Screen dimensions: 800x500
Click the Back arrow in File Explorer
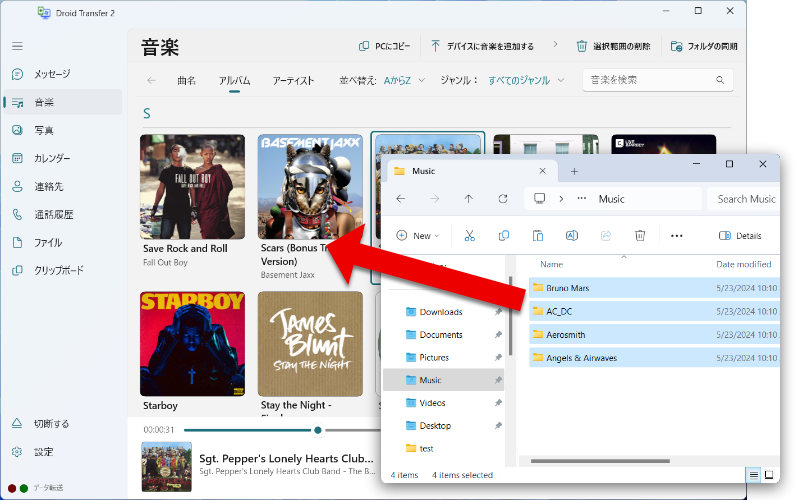pyautogui.click(x=401, y=199)
